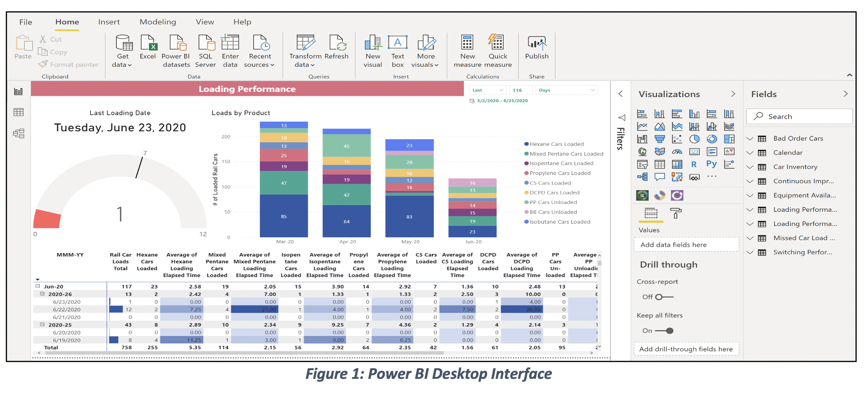Screen dimensions: 868x393
Task: Select the card (123) visual
Action: point(694,152)
